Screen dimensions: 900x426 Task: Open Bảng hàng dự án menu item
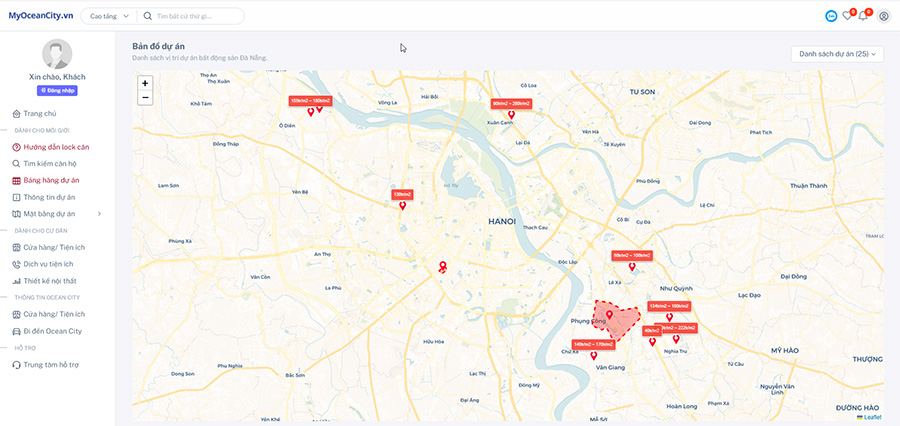coord(51,181)
